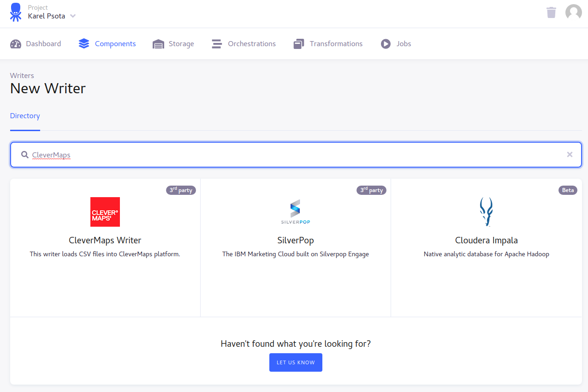
Task: Click into the CleverMaps search field
Action: point(295,155)
